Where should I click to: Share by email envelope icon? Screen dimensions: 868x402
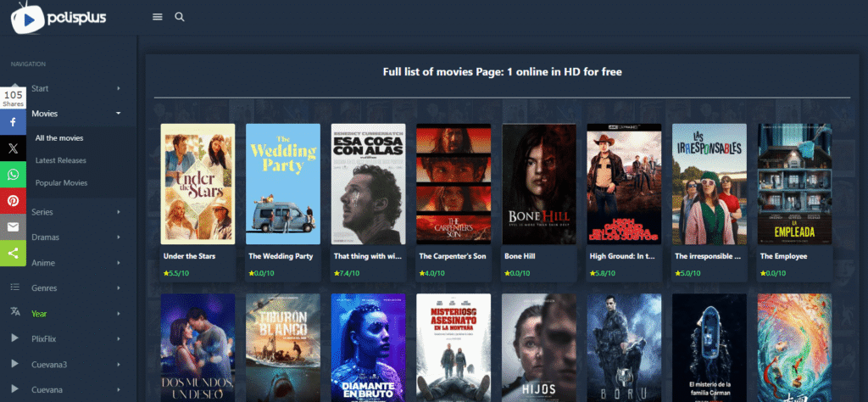(x=14, y=227)
